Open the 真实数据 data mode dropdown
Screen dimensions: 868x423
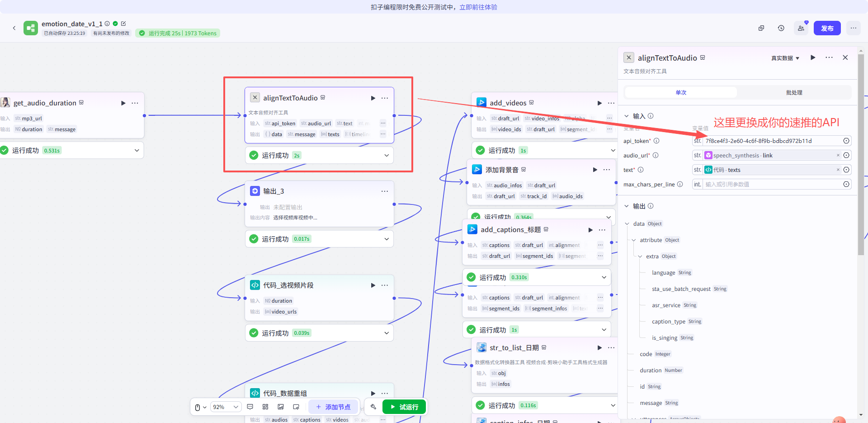(x=785, y=58)
